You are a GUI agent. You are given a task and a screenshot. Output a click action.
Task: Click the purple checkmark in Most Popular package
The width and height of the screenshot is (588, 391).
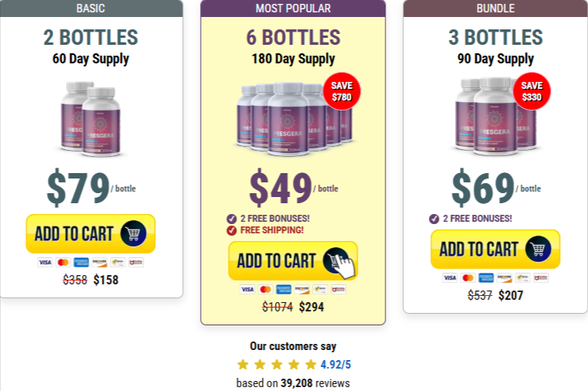click(231, 219)
